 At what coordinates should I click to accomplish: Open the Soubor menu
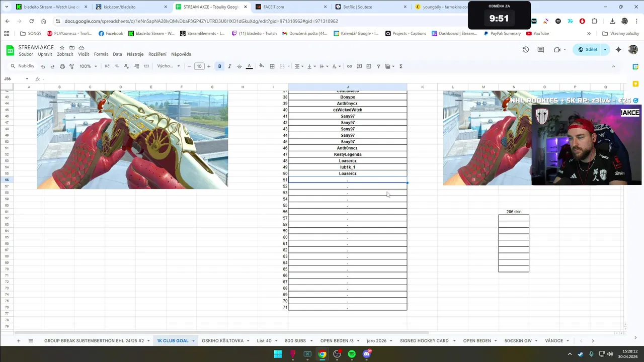tap(26, 54)
